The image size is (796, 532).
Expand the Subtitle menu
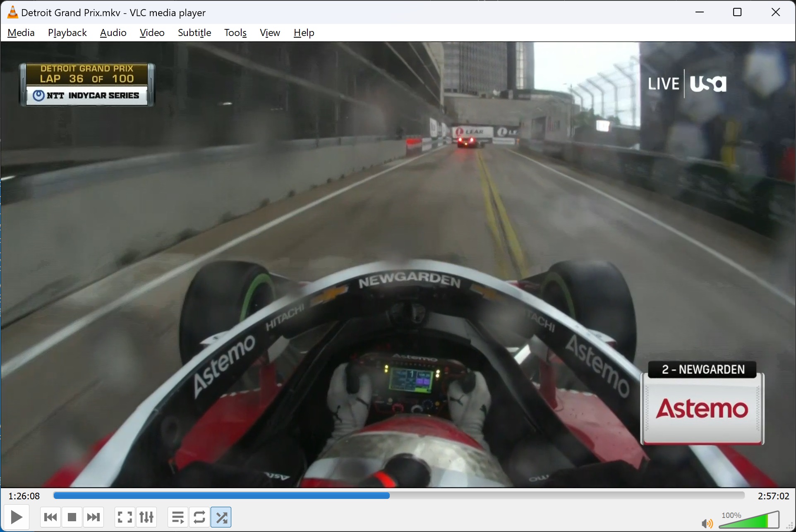pos(194,33)
